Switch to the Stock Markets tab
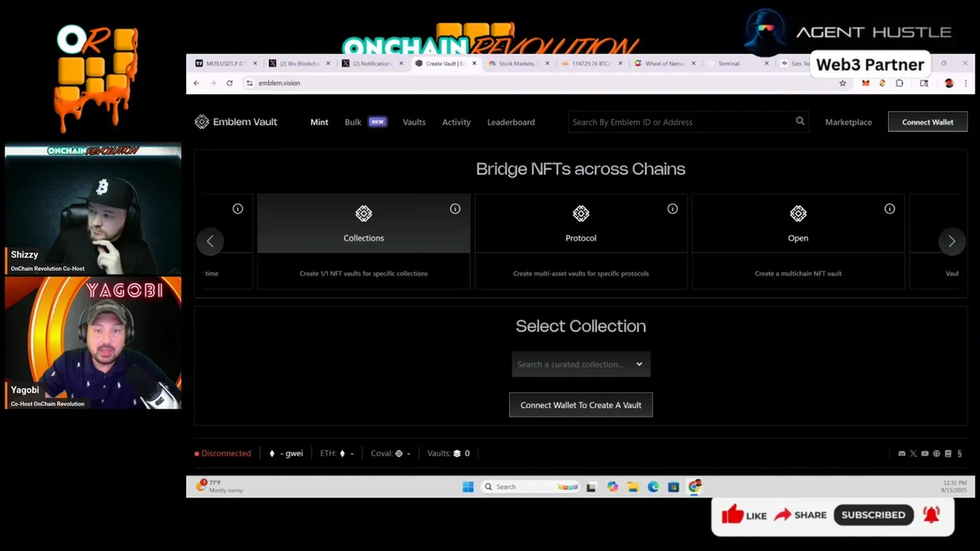 [518, 64]
